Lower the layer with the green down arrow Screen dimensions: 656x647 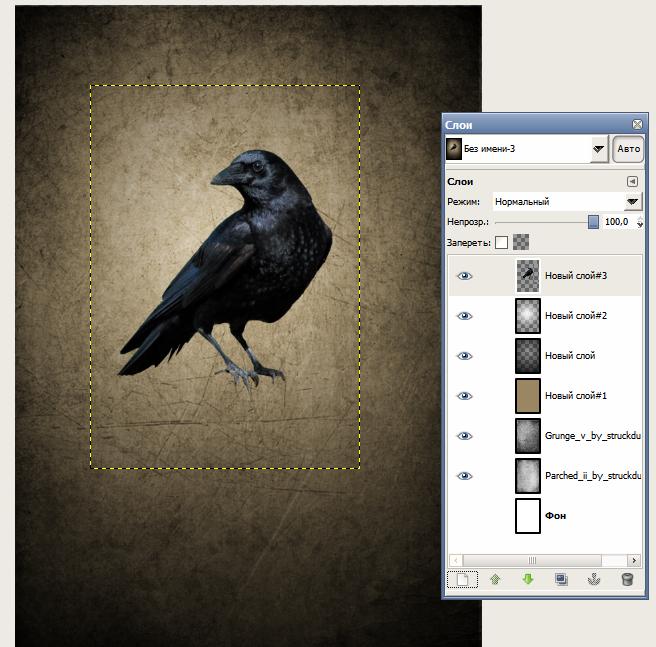(528, 580)
